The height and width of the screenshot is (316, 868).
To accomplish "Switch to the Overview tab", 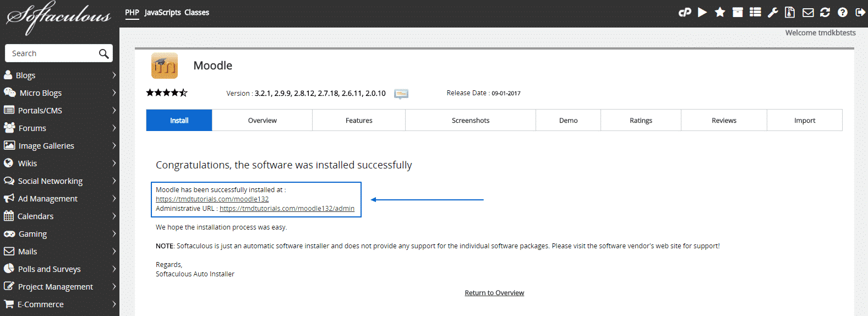I will pyautogui.click(x=262, y=120).
